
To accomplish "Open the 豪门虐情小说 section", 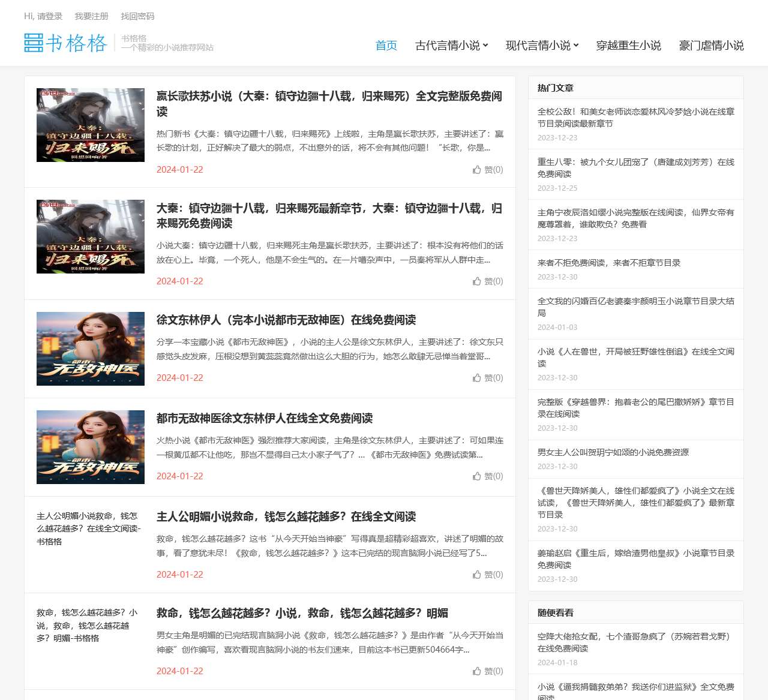I will [711, 45].
